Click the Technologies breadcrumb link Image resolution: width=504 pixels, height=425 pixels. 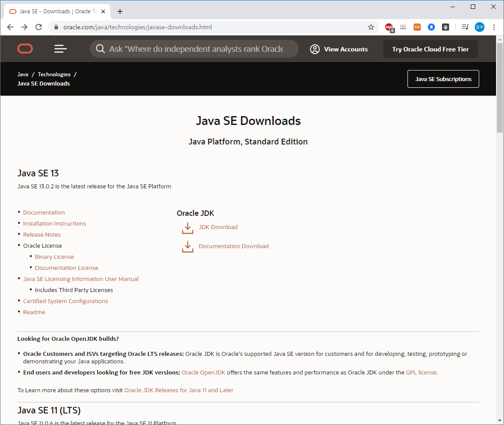pos(54,74)
